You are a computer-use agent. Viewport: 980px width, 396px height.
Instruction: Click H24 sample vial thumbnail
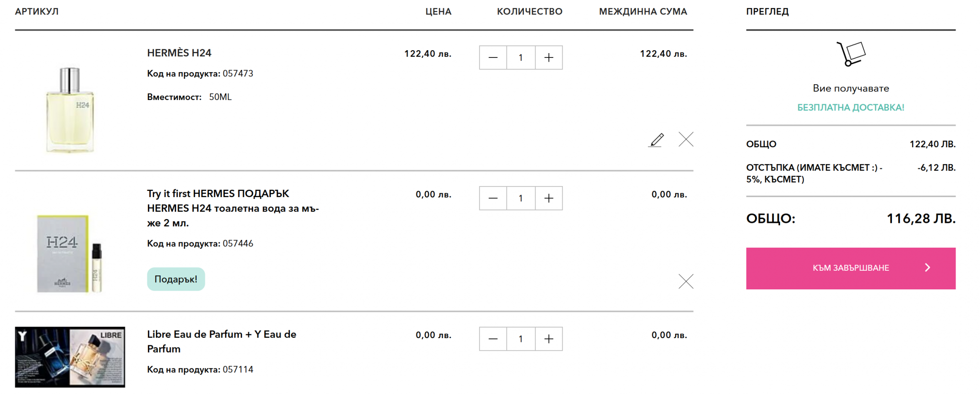click(70, 253)
